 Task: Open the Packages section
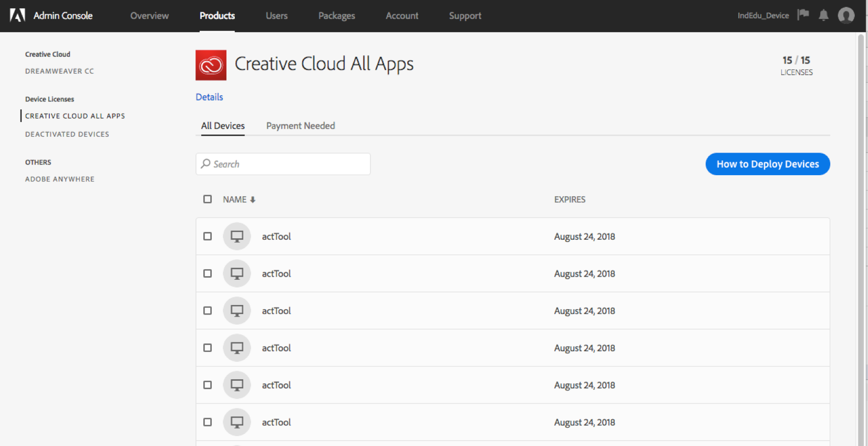[x=337, y=16]
